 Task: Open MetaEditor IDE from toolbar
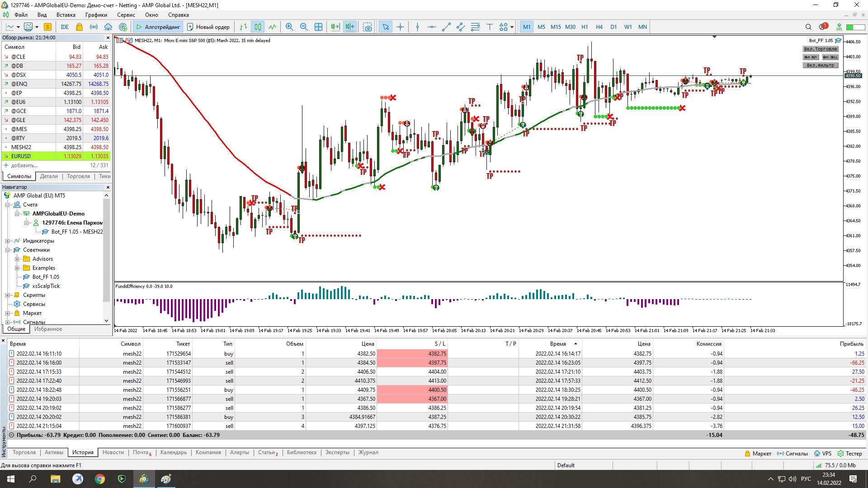point(65,27)
